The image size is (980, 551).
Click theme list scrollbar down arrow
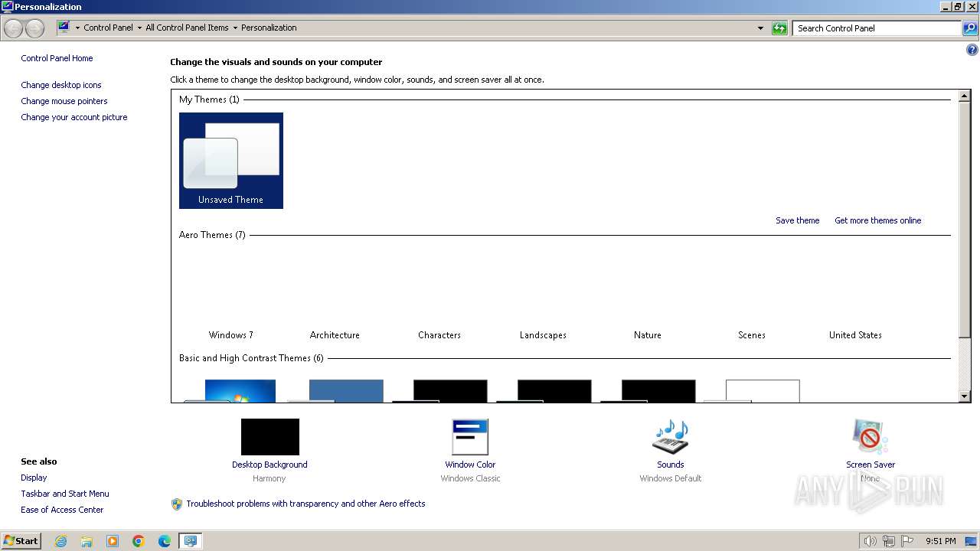coord(965,396)
